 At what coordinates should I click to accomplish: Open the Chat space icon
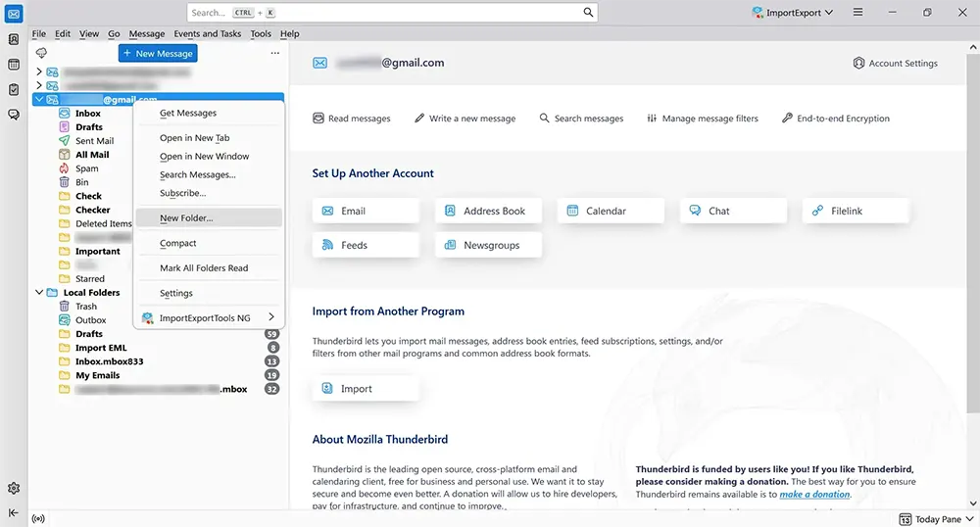click(x=14, y=115)
